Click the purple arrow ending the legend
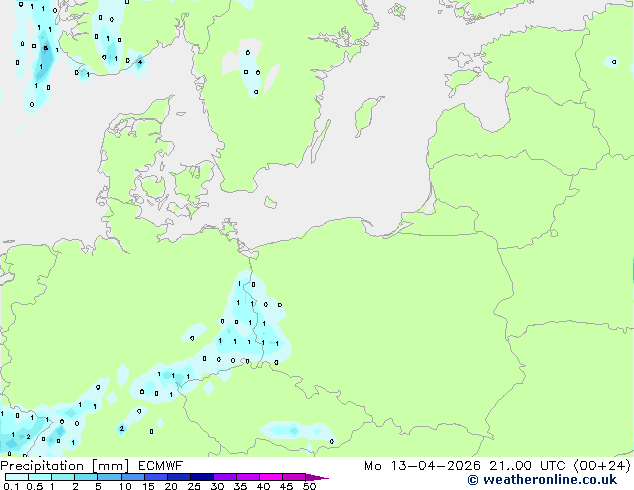The image size is (634, 490). (317, 477)
